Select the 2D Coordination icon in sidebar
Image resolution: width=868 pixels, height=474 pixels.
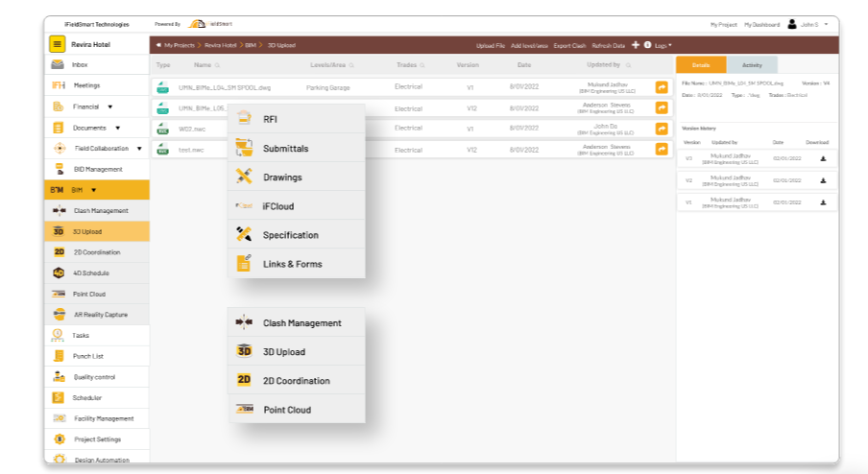click(x=60, y=252)
